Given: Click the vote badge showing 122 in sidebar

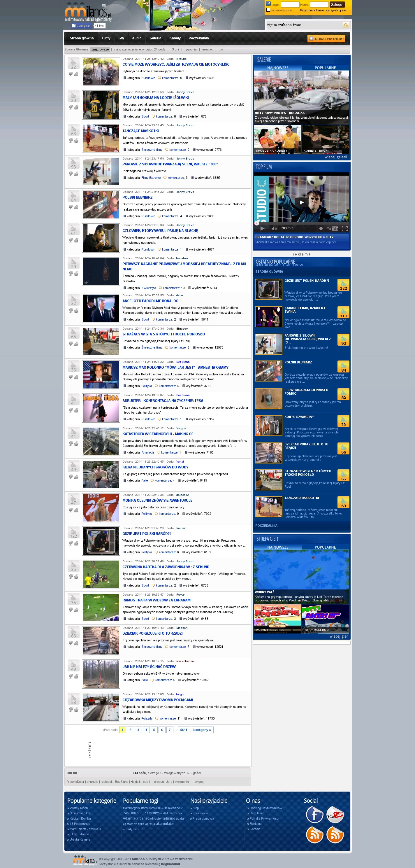Looking at the screenshot, I should pyautogui.click(x=343, y=285).
